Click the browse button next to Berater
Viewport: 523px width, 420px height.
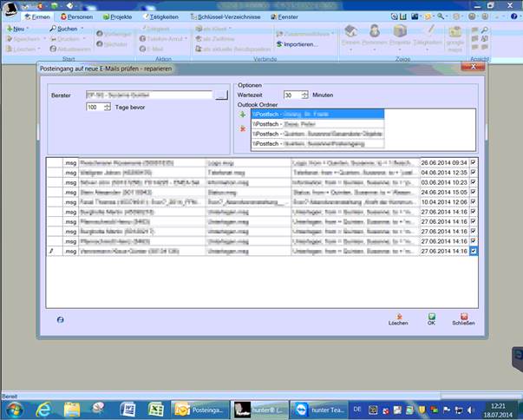pos(221,95)
